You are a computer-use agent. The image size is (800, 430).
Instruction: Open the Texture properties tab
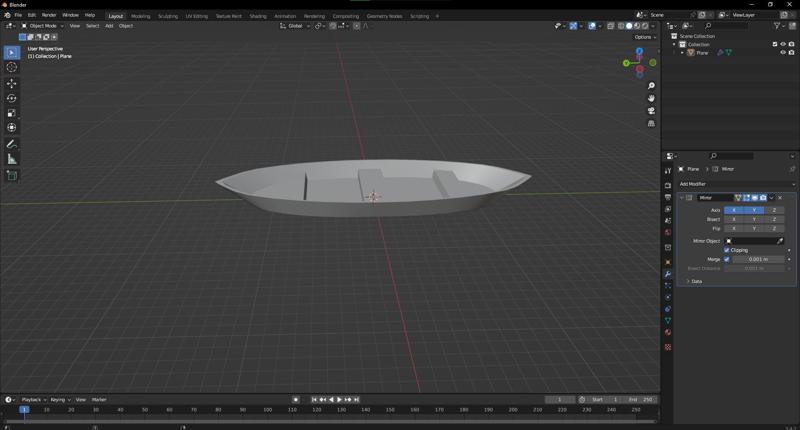[x=668, y=347]
